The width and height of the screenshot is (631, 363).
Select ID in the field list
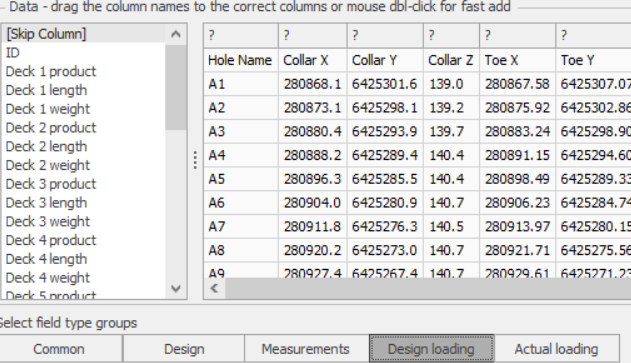point(84,52)
